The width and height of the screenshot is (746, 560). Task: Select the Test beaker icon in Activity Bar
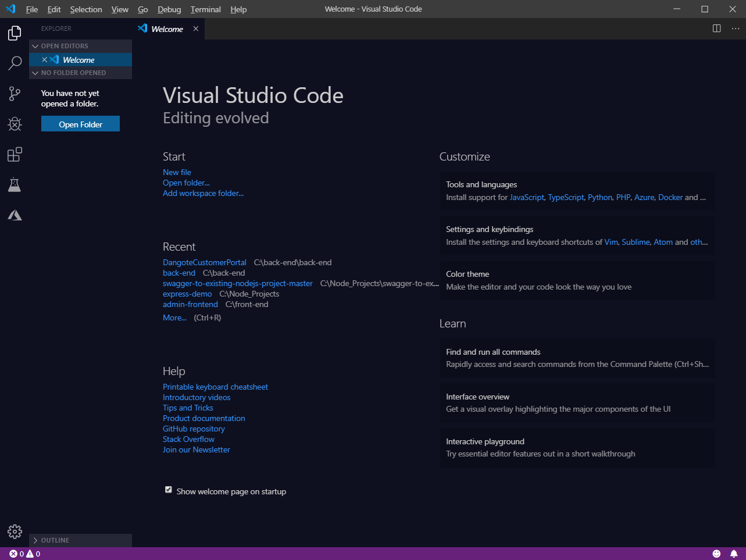[x=14, y=184]
